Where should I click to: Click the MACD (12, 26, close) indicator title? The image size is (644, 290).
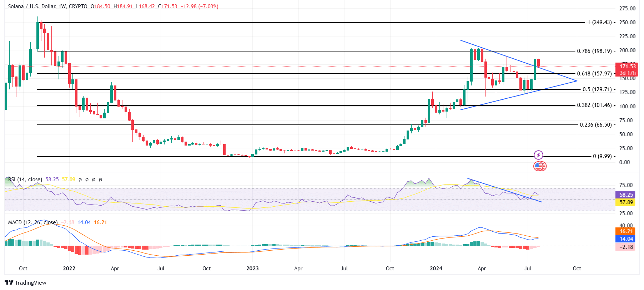[32, 222]
